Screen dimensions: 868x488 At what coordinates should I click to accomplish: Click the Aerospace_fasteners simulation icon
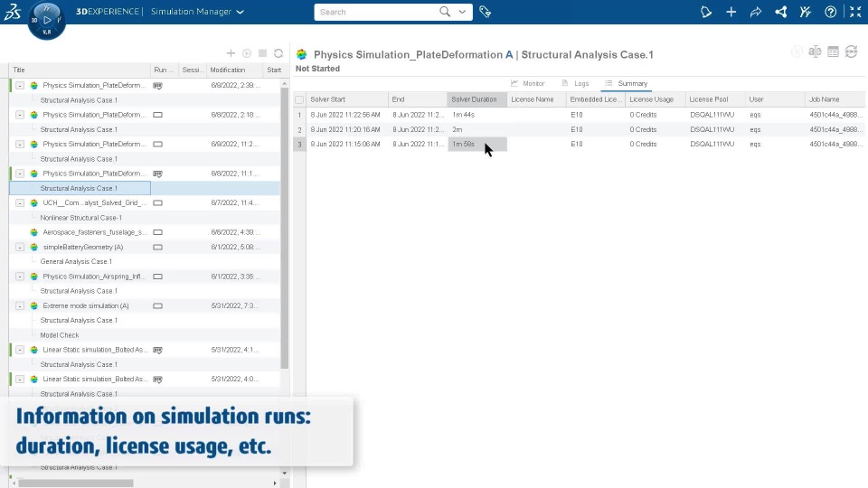click(34, 232)
